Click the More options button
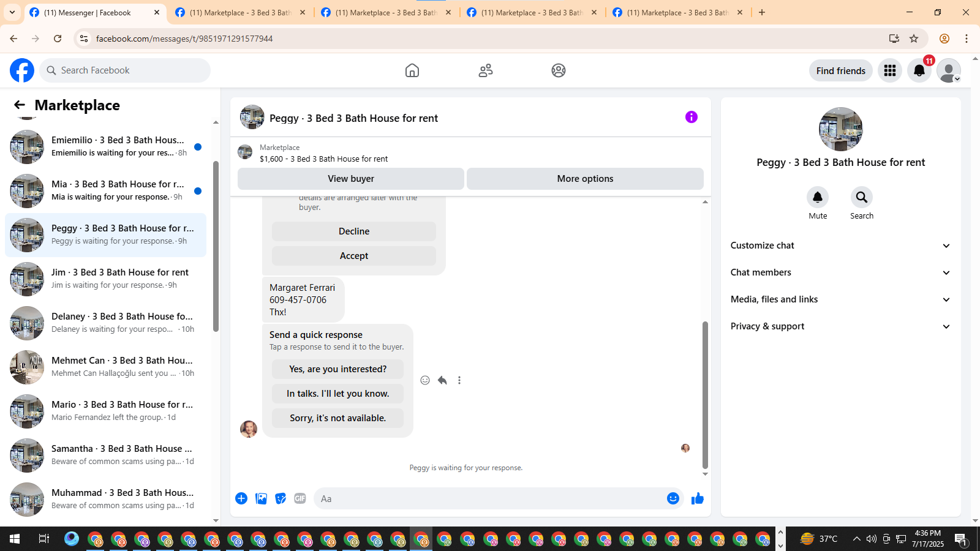 585,179
